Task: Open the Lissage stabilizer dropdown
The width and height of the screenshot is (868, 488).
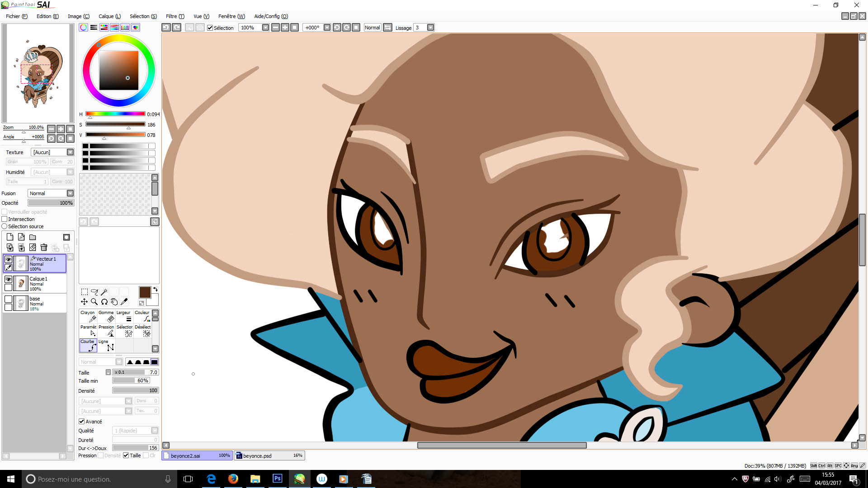Action: pos(430,28)
